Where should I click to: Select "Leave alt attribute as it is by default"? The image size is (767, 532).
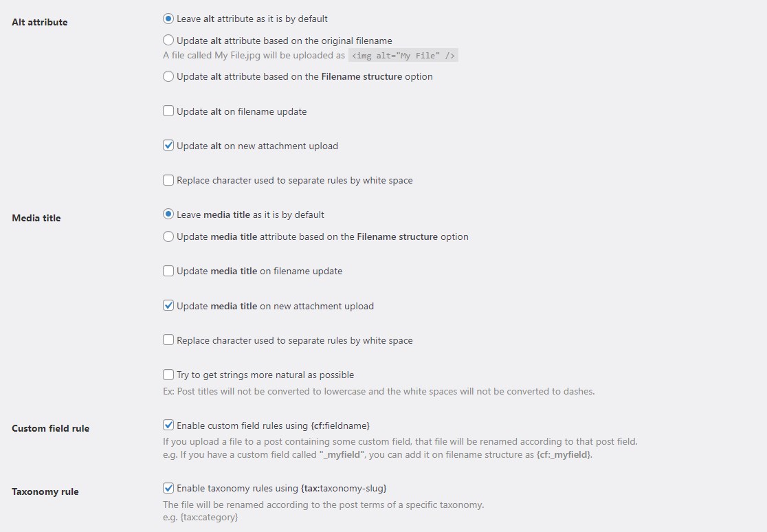click(168, 19)
